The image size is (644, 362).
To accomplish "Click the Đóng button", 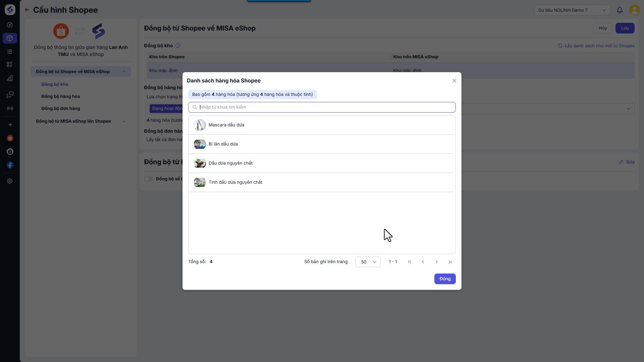I will 445,279.
